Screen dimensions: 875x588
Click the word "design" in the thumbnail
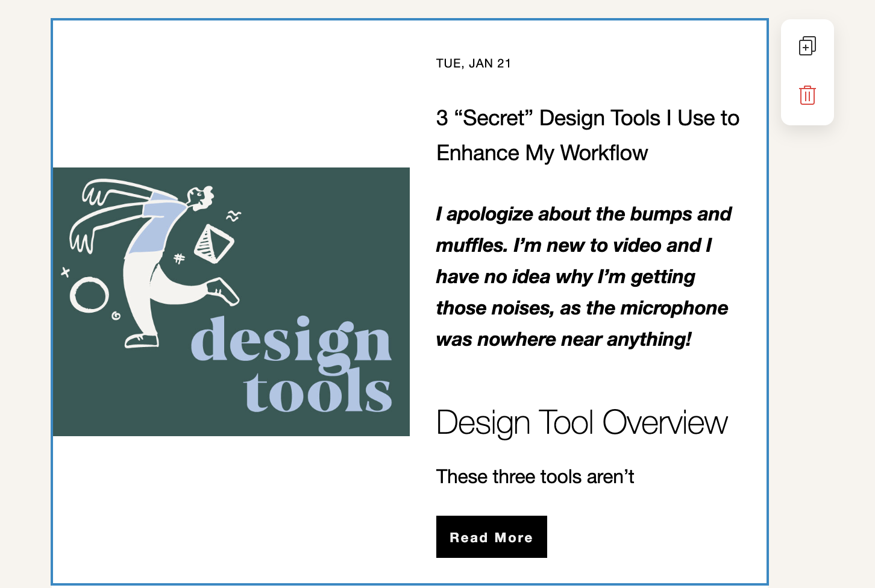(290, 342)
